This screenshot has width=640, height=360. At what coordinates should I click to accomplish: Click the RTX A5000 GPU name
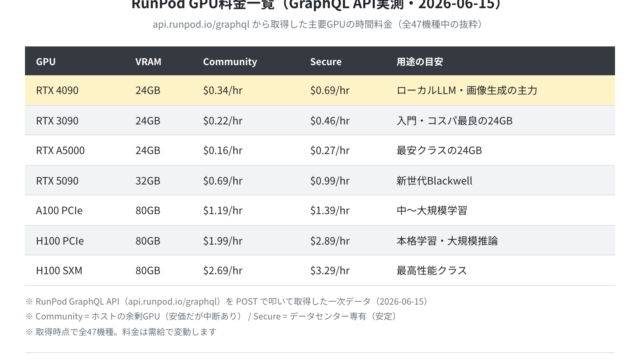coord(60,151)
